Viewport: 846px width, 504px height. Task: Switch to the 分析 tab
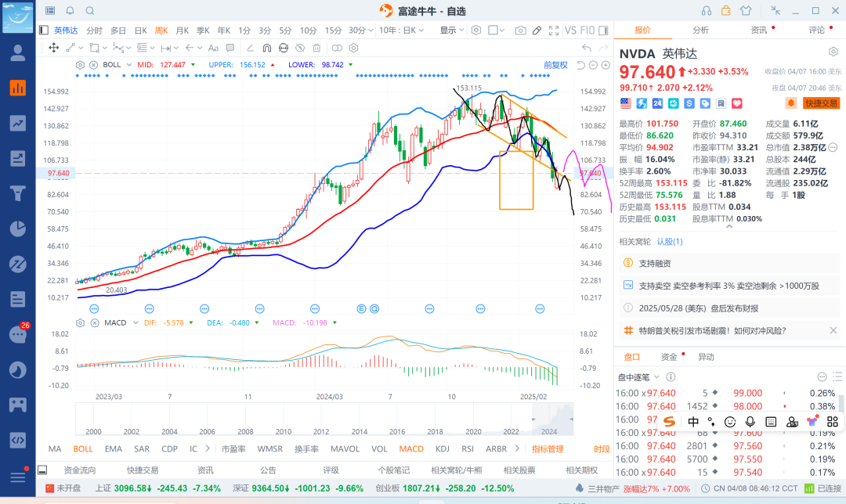coord(700,30)
